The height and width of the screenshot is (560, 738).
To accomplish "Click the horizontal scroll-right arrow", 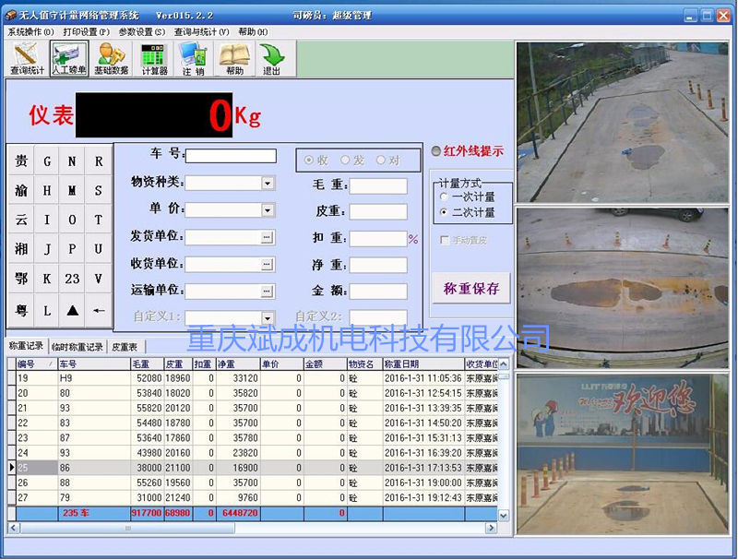I will (492, 528).
